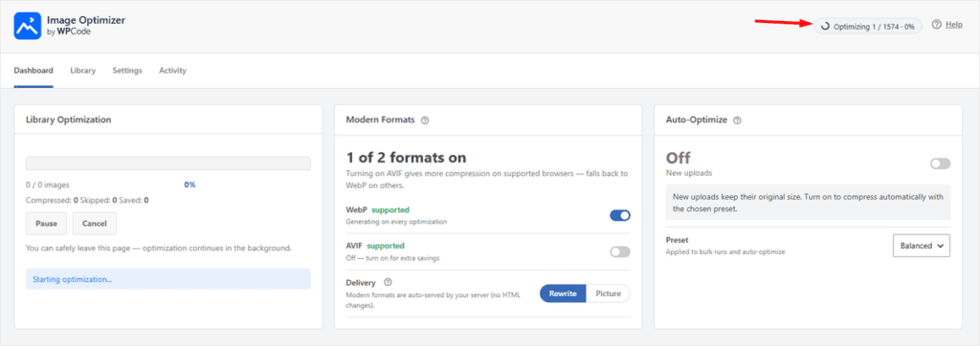Open the Balanced preset dropdown
Image resolution: width=980 pixels, height=346 pixels.
[922, 246]
